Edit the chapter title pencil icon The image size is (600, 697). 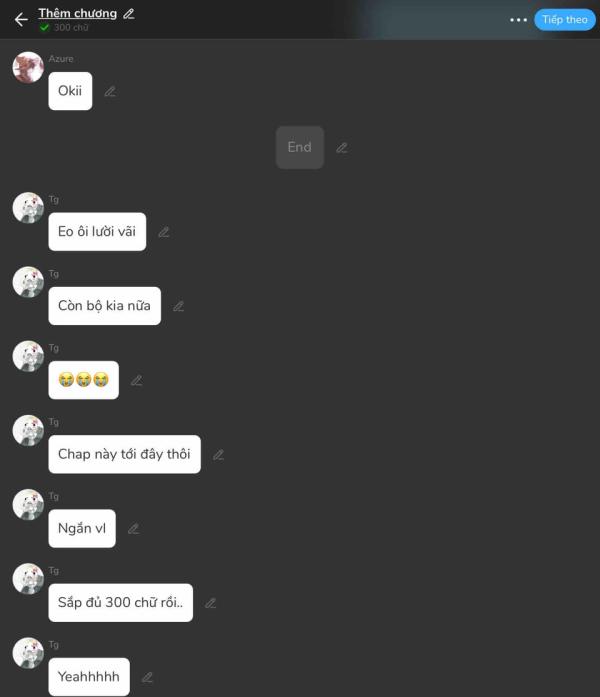129,14
